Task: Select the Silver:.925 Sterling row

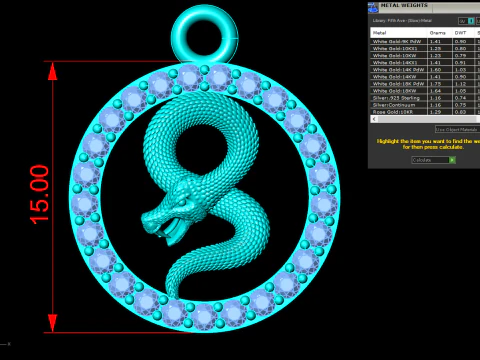Action: [x=425, y=98]
